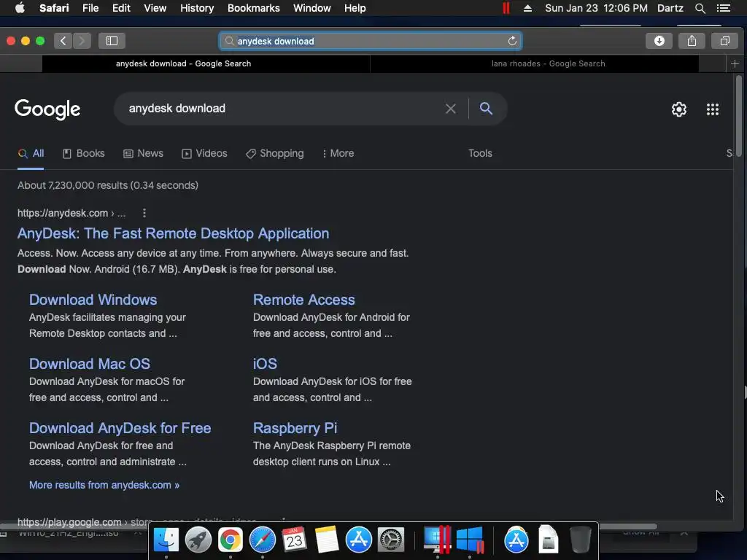Open the Window menu
The width and height of the screenshot is (747, 560).
[x=311, y=8]
